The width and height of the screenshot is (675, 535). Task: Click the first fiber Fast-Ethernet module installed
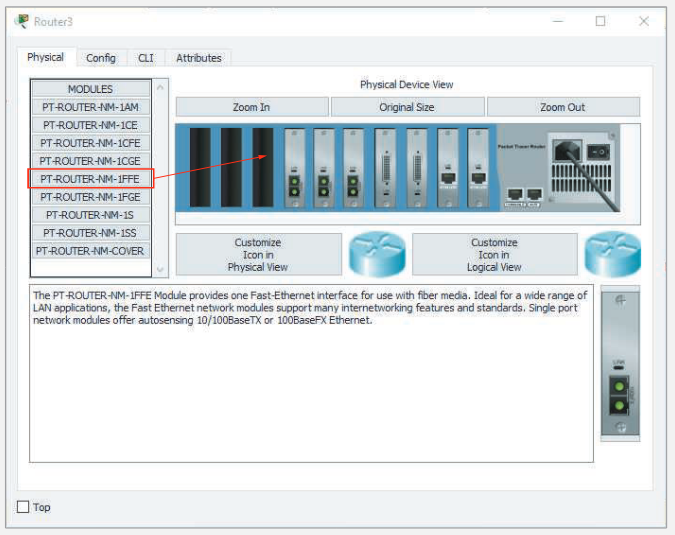(x=295, y=168)
